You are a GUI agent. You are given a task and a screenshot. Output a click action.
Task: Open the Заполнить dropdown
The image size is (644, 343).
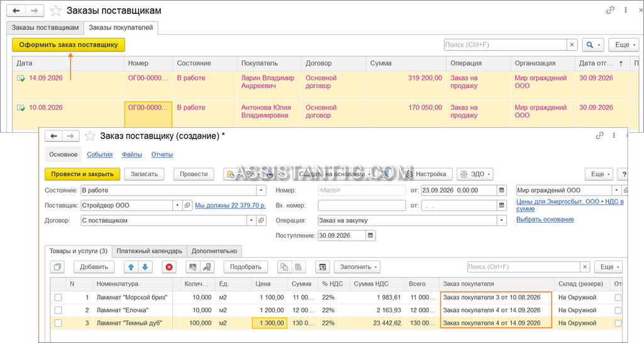click(357, 267)
